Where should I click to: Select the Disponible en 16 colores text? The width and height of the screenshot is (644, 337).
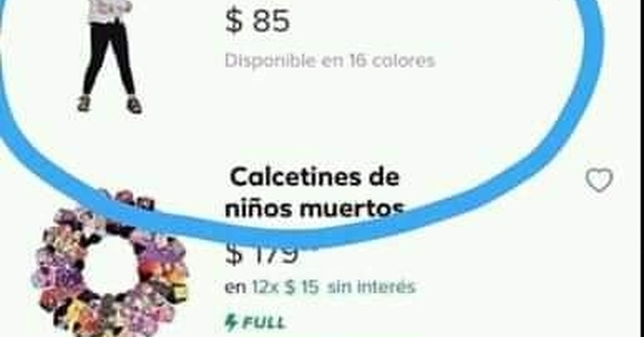(330, 61)
